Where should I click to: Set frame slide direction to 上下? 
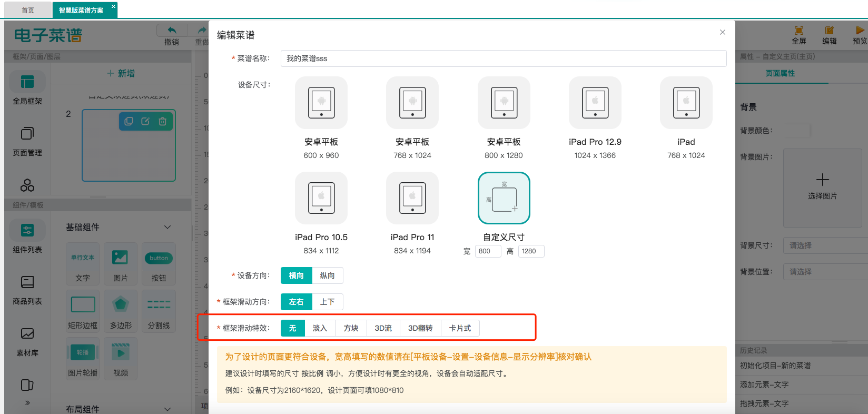[327, 302]
